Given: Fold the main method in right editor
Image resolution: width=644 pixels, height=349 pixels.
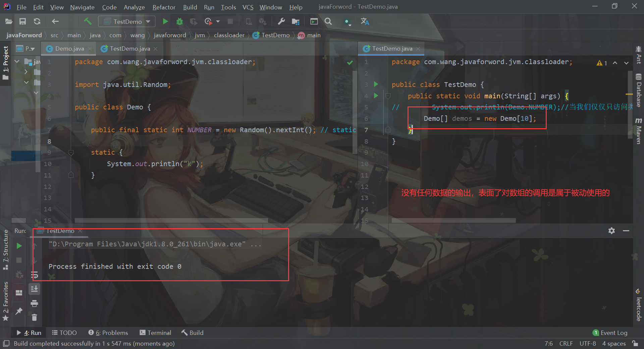Looking at the screenshot, I should click(388, 96).
